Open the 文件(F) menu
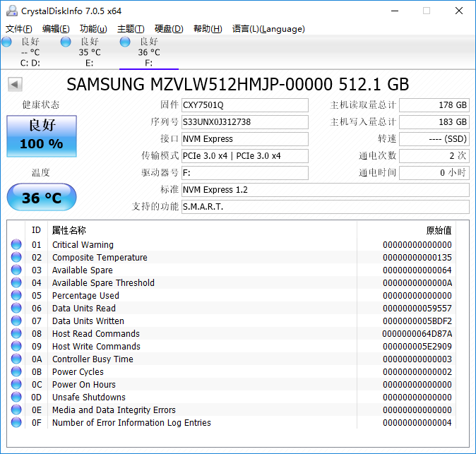Viewport: 476px width, 454px height. coord(19,29)
